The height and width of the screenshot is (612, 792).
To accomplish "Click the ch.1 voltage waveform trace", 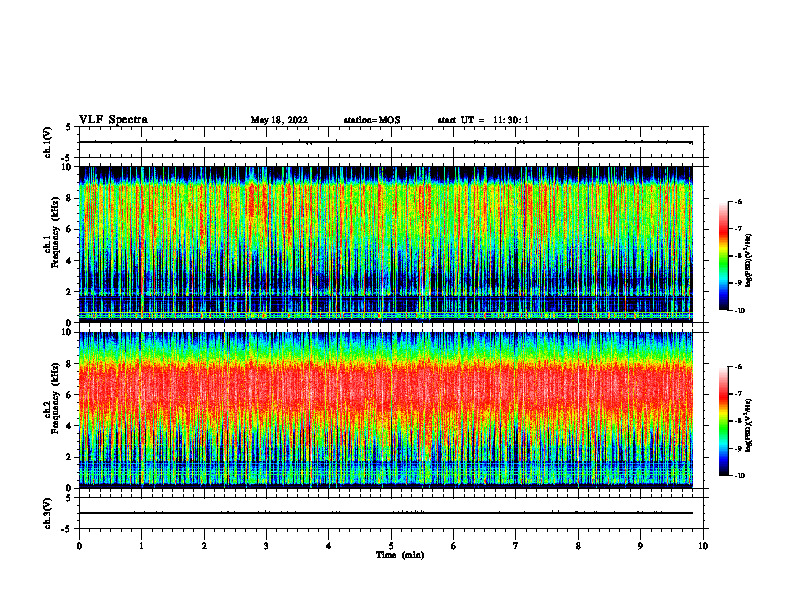I will coord(386,142).
